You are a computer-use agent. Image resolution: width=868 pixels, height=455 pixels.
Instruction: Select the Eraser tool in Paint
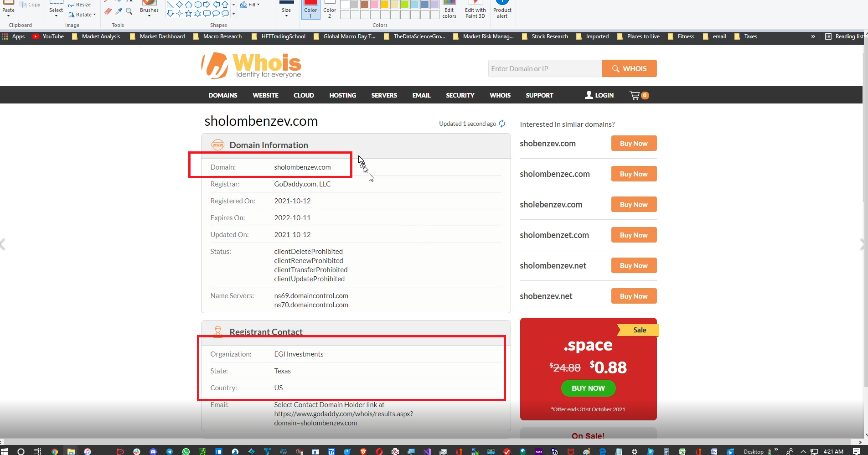108,11
